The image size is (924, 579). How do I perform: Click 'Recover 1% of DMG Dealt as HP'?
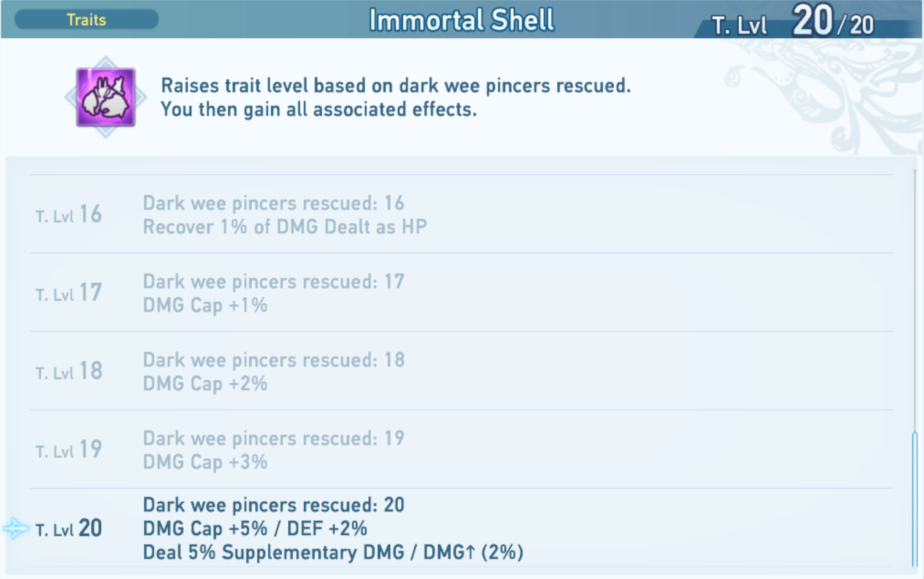285,227
